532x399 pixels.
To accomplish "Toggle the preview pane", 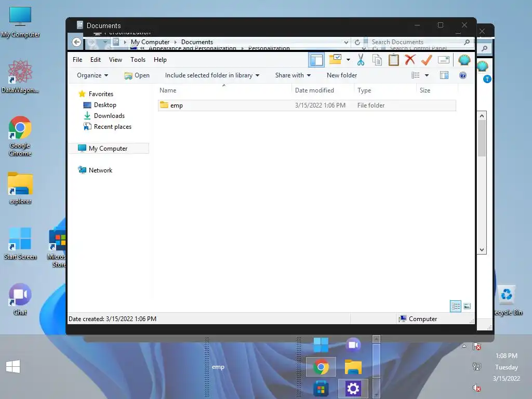I will tap(444, 75).
